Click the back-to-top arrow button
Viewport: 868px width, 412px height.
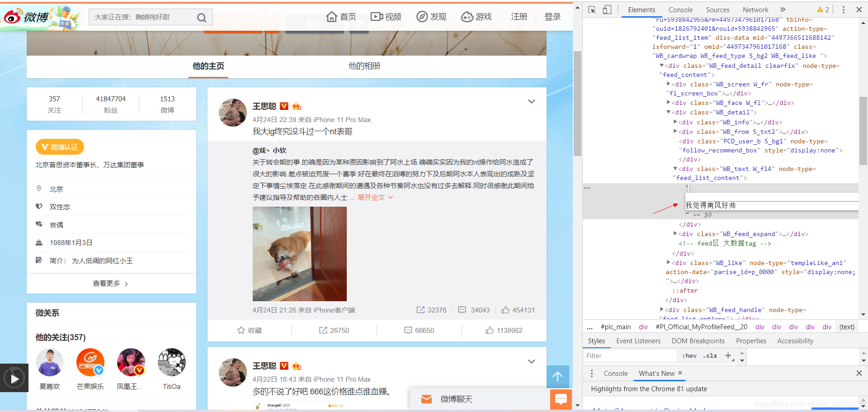click(x=557, y=376)
